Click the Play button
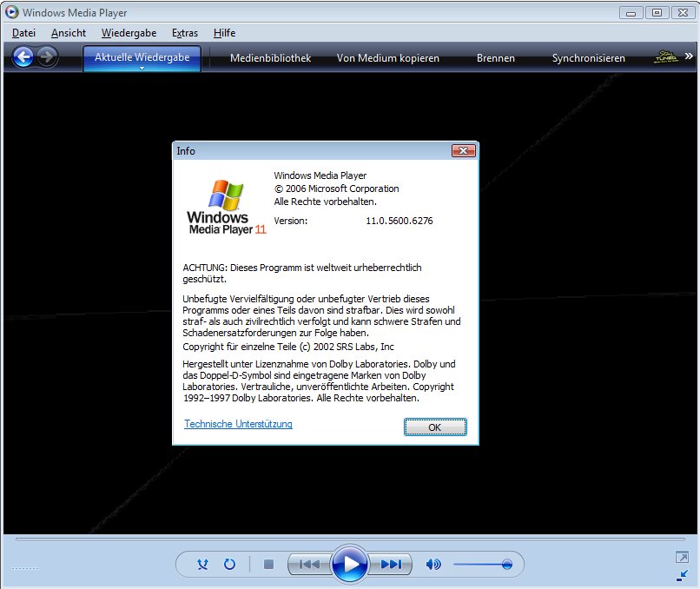Screen dimensions: 700x589 350,564
